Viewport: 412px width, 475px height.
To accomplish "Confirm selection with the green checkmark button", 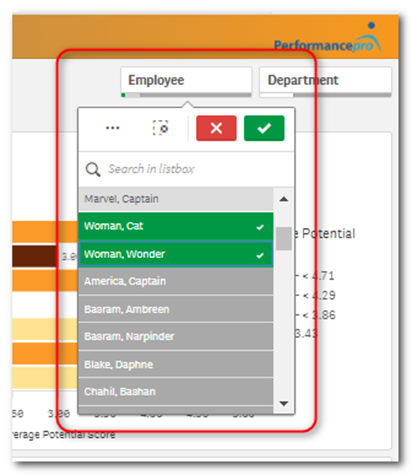I will click(264, 128).
